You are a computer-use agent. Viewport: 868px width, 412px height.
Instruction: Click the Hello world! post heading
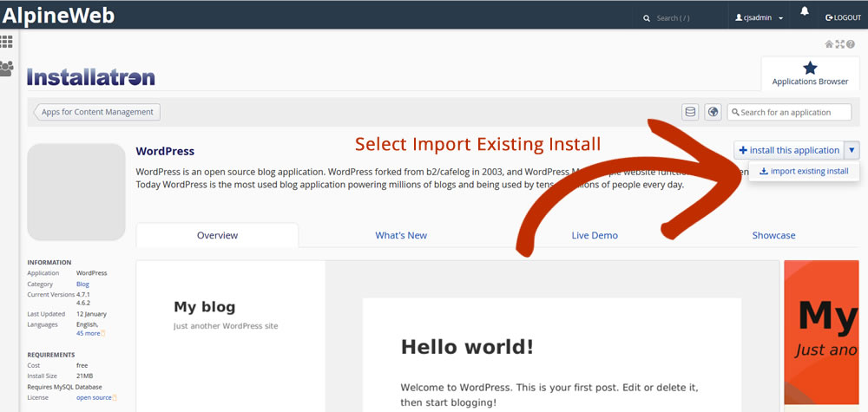tap(467, 347)
